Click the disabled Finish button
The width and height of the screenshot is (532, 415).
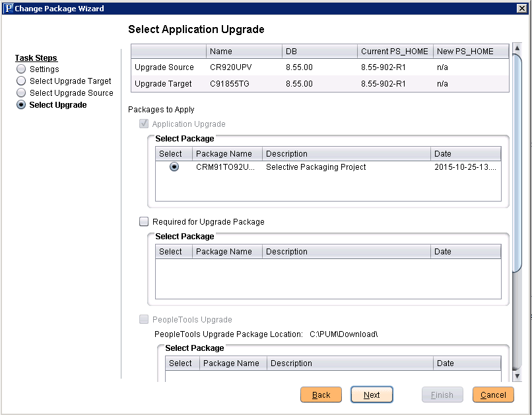click(x=442, y=395)
